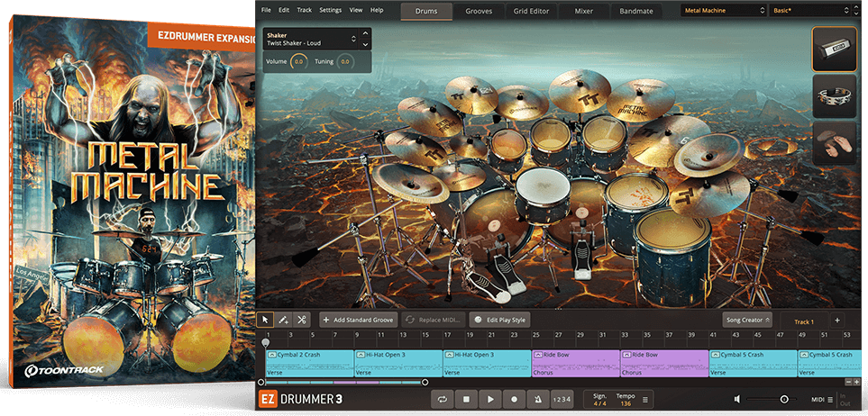Mute audio via the speaker icon
The width and height of the screenshot is (868, 416).
[x=737, y=399]
